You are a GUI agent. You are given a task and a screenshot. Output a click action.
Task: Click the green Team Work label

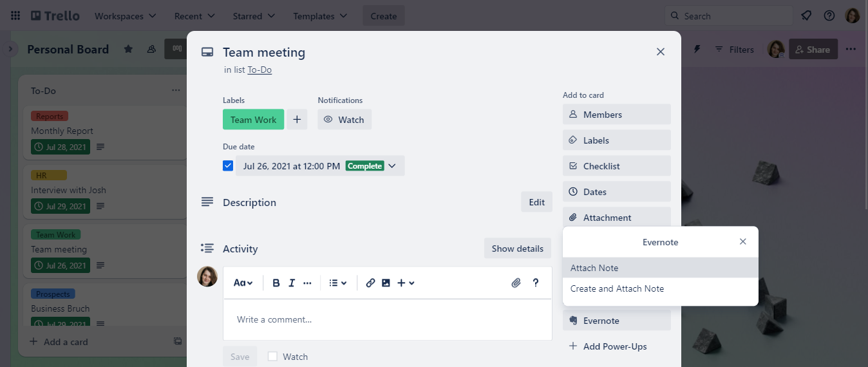[253, 119]
